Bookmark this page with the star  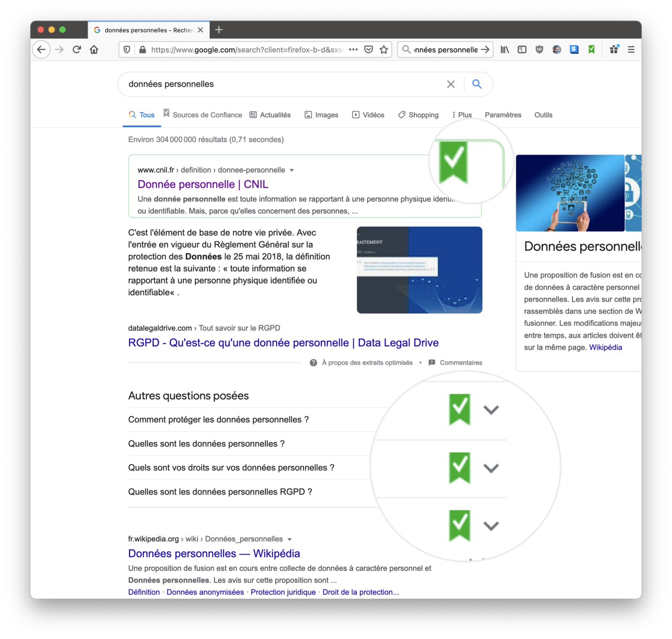[383, 50]
